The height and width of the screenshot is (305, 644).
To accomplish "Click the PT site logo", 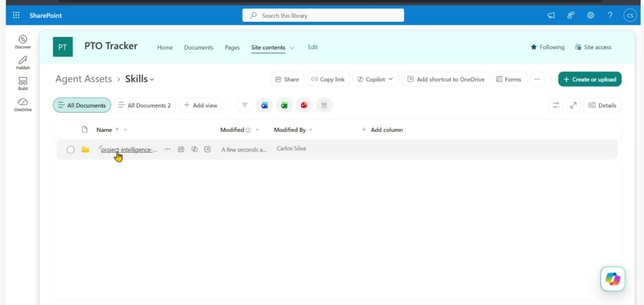I will point(63,47).
